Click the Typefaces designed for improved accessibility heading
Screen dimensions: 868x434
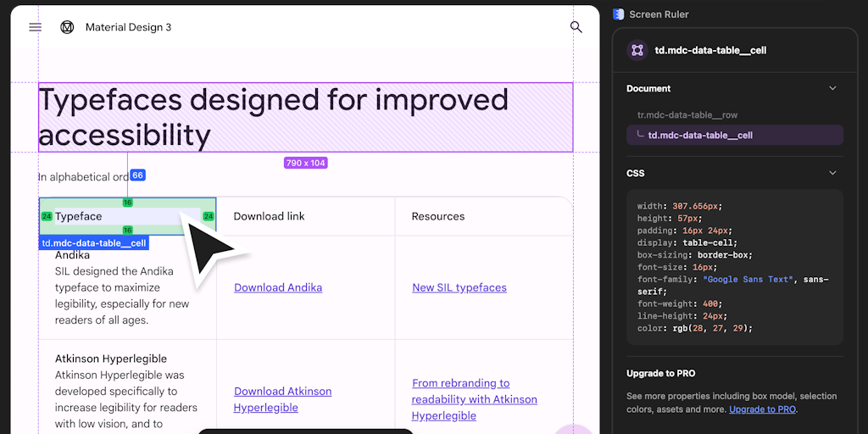coord(273,117)
